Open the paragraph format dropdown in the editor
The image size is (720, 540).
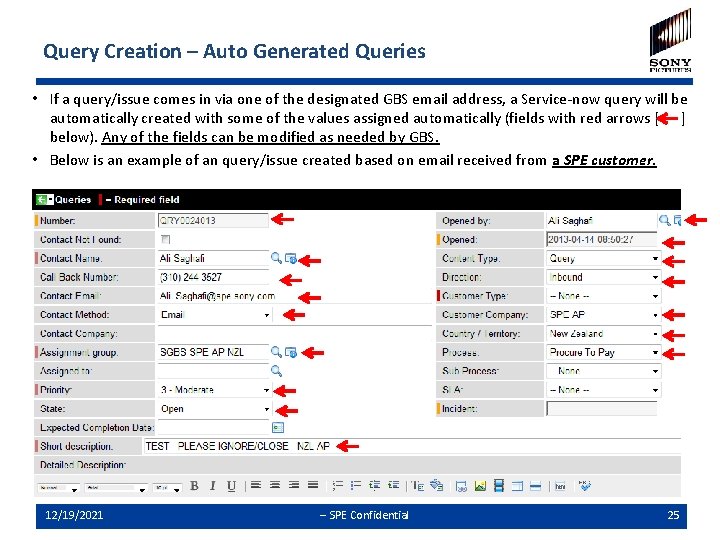(x=58, y=488)
